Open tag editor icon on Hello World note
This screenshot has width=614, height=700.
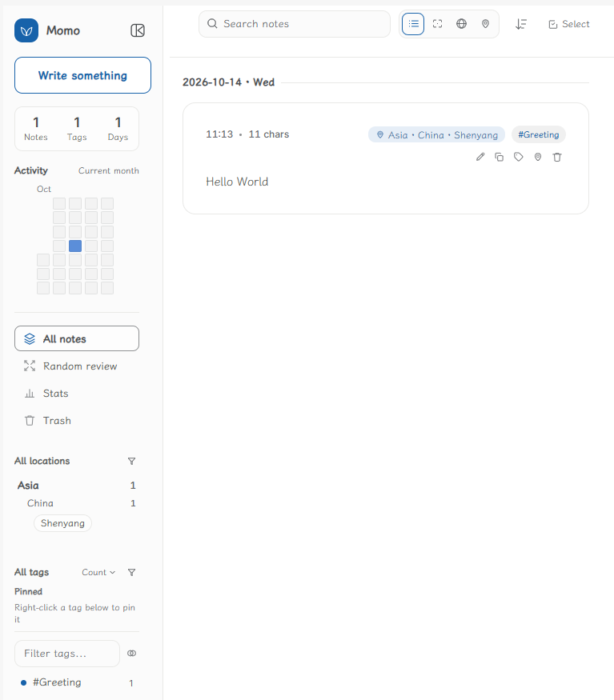(519, 157)
